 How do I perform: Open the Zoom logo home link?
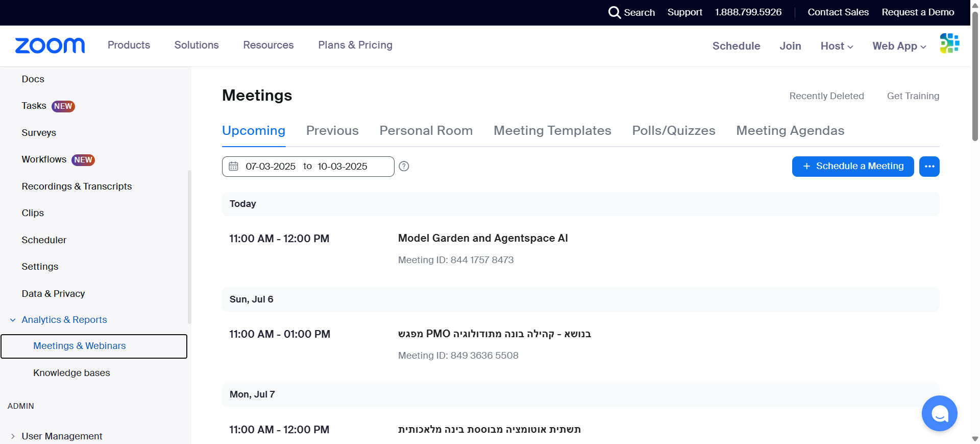[50, 45]
